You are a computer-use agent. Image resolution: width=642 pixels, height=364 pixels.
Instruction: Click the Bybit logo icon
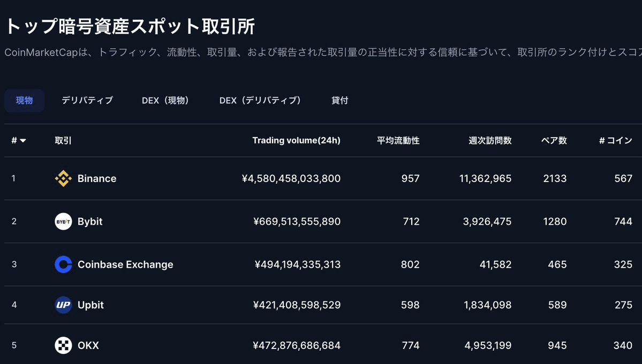tap(63, 221)
